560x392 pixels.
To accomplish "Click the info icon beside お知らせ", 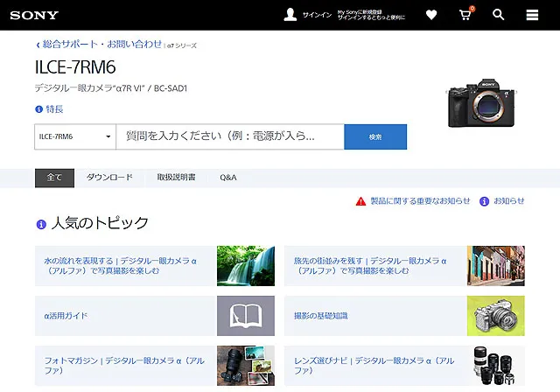I will [484, 201].
